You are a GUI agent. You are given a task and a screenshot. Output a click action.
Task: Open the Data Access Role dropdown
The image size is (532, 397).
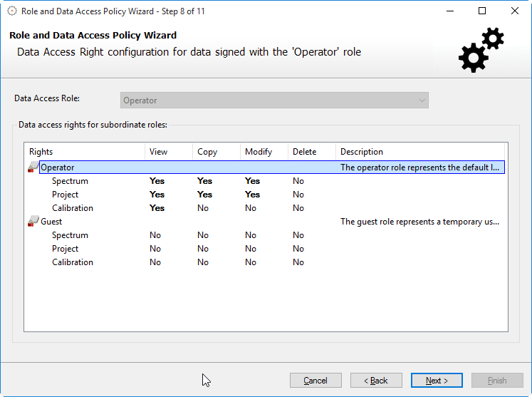tap(274, 100)
